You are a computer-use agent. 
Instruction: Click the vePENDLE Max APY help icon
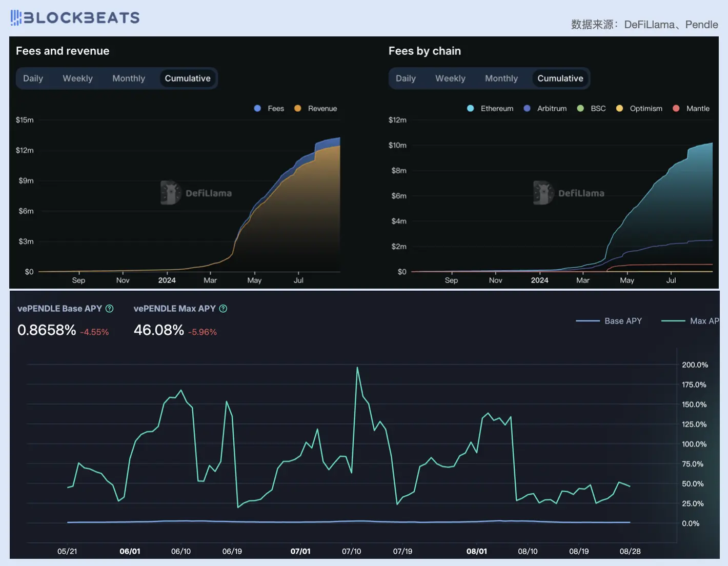pyautogui.click(x=223, y=309)
